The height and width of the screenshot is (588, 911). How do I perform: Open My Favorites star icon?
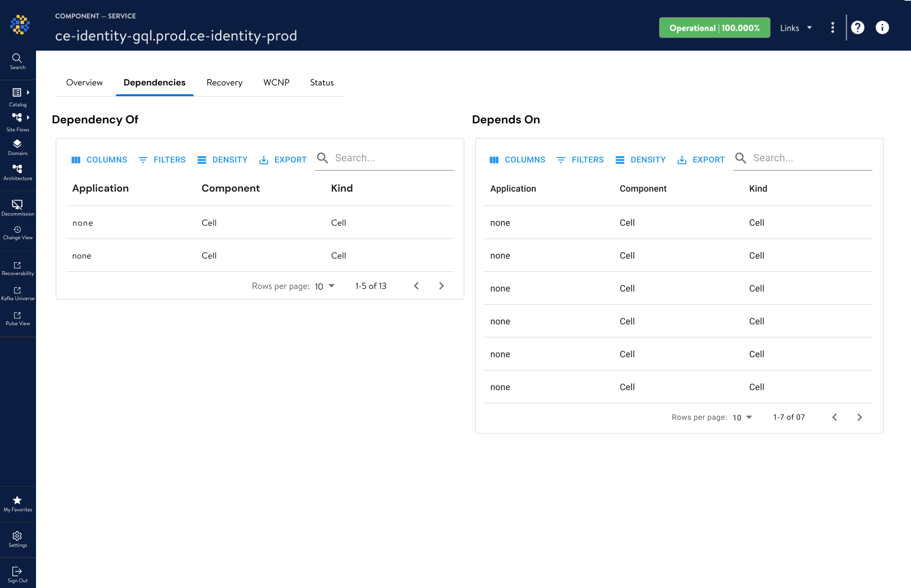click(x=17, y=500)
